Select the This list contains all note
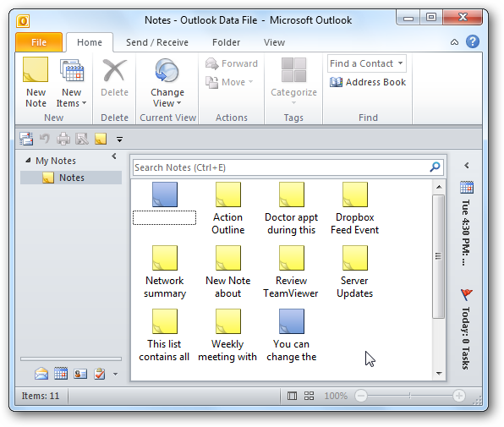 164,336
